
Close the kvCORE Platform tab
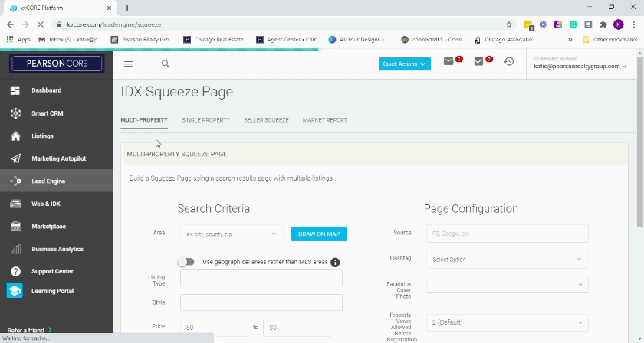(x=109, y=8)
